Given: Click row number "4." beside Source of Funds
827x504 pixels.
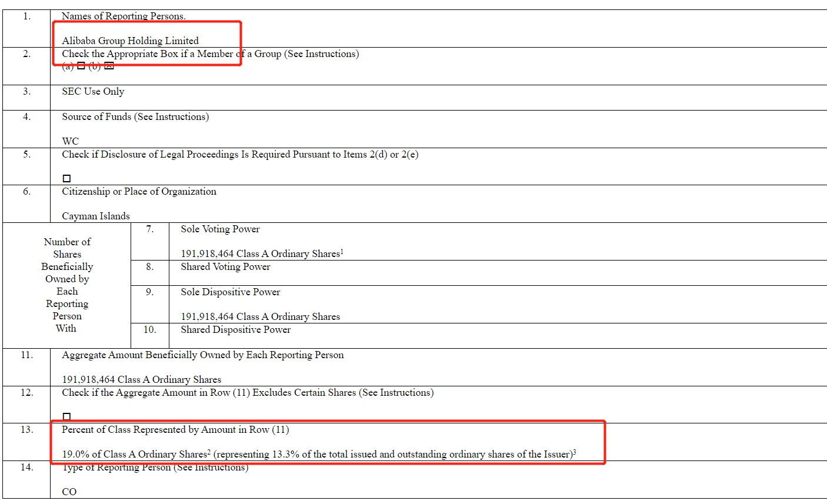Looking at the screenshot, I should [x=26, y=117].
